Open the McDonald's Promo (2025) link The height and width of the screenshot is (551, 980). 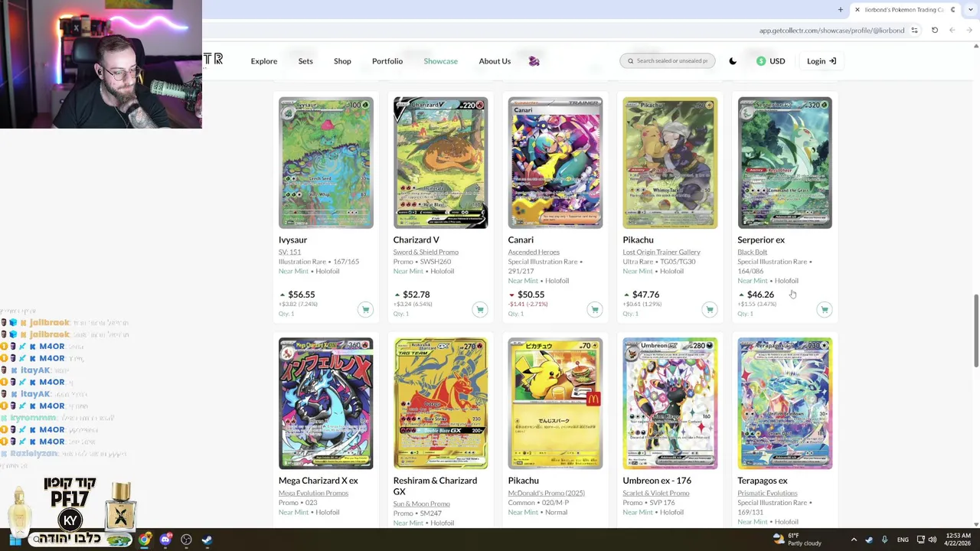(x=547, y=493)
